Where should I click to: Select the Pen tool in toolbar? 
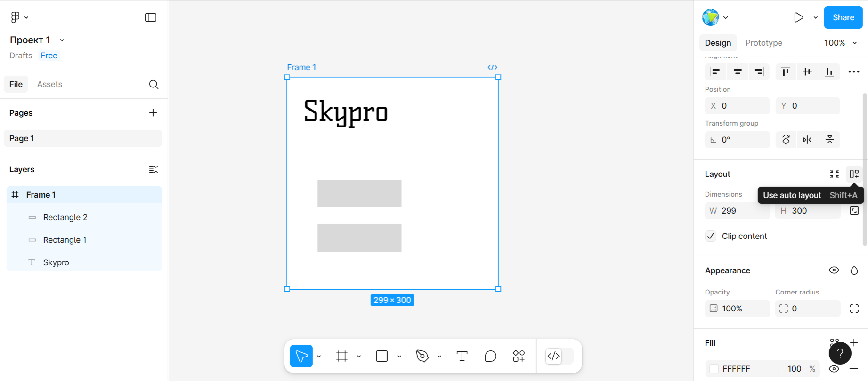pyautogui.click(x=422, y=356)
